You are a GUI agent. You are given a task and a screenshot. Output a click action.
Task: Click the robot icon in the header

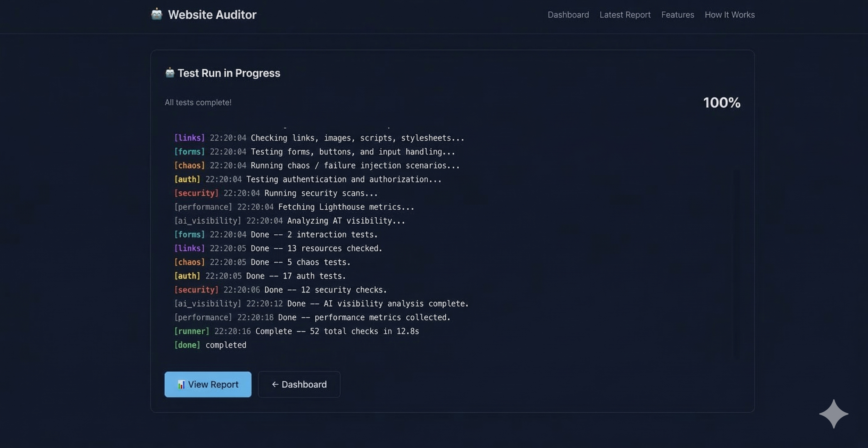[x=157, y=14]
